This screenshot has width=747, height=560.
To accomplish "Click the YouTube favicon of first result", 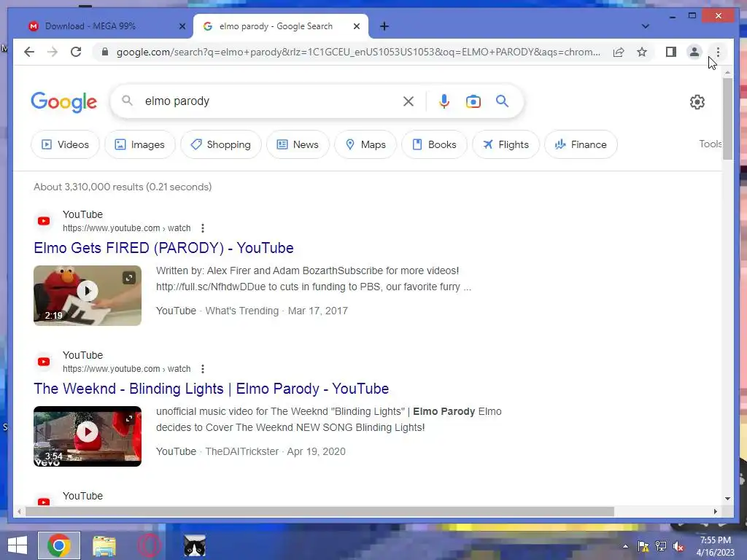I will pos(44,221).
